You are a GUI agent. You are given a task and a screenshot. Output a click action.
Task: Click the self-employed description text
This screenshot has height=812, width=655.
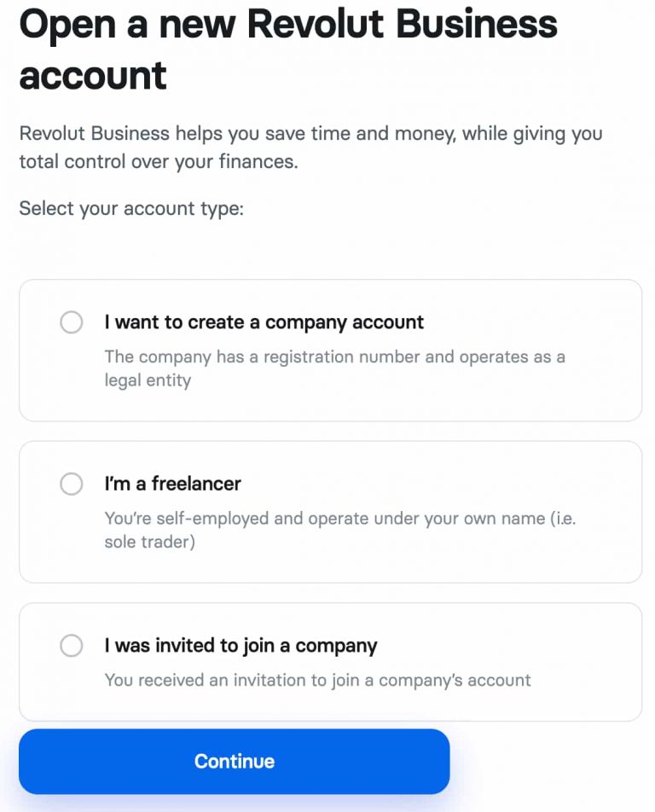tap(339, 518)
